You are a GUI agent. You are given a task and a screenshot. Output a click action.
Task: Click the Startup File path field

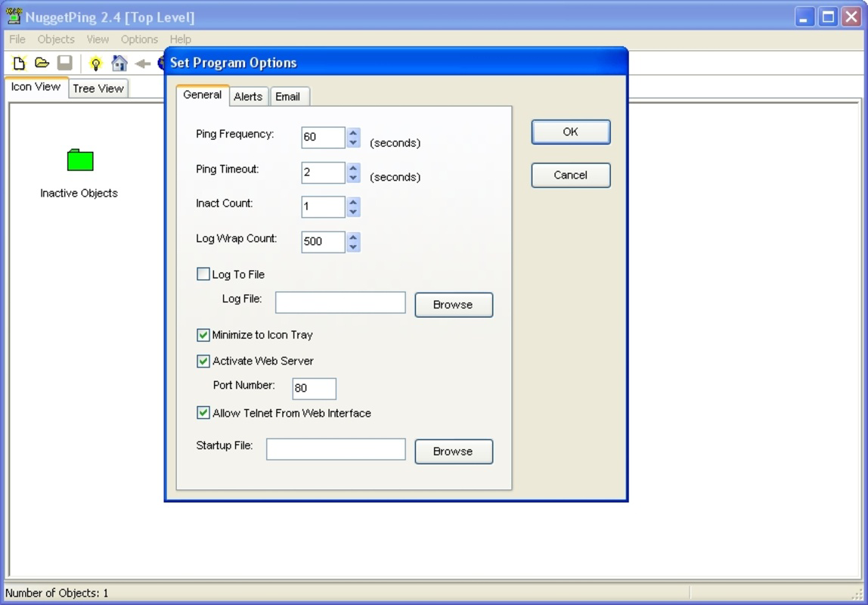(336, 449)
